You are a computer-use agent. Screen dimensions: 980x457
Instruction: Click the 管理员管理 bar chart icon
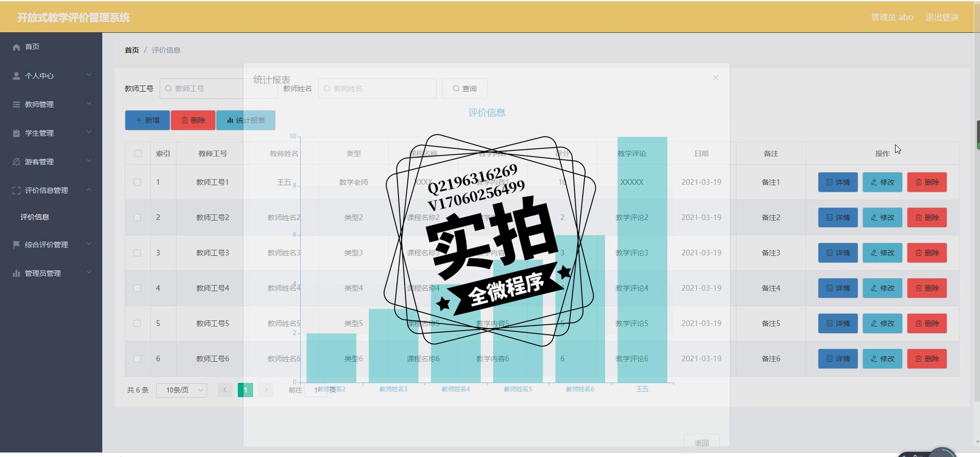pyautogui.click(x=16, y=273)
